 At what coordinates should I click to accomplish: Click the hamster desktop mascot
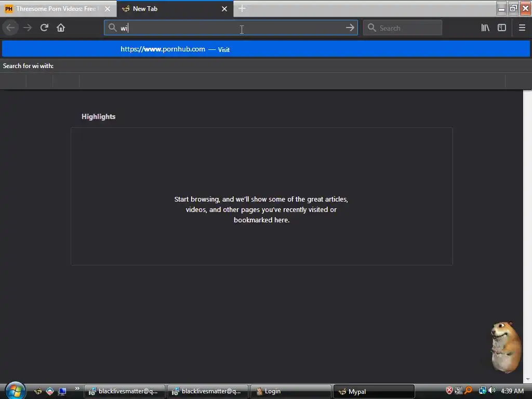[507, 347]
